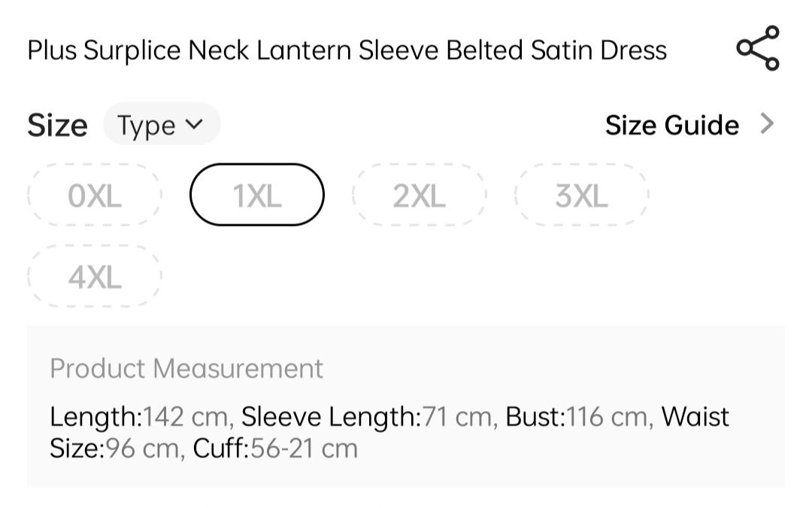Click the Product Measurement heading
Screen dimensions: 812x508
[x=186, y=369]
